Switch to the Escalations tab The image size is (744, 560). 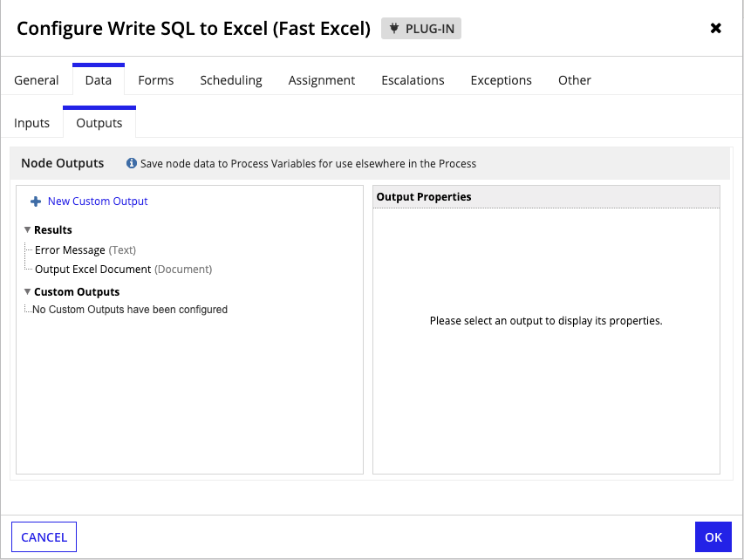[x=413, y=80]
